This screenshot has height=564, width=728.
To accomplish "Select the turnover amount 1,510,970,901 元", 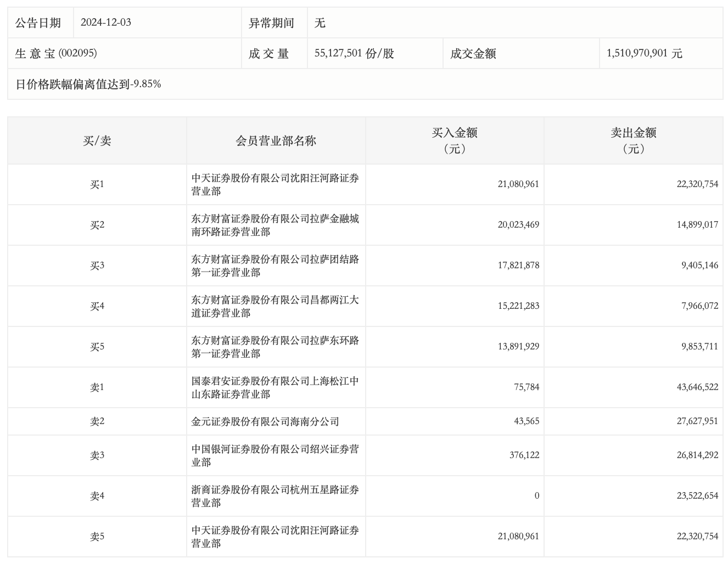I will [644, 53].
